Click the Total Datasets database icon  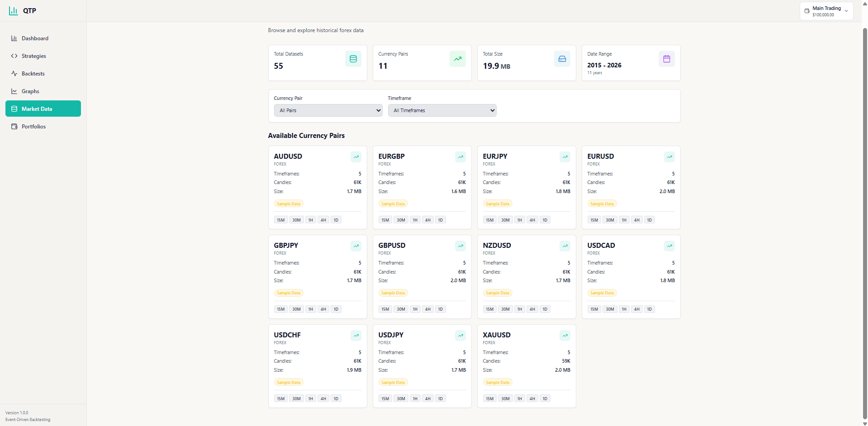click(353, 59)
